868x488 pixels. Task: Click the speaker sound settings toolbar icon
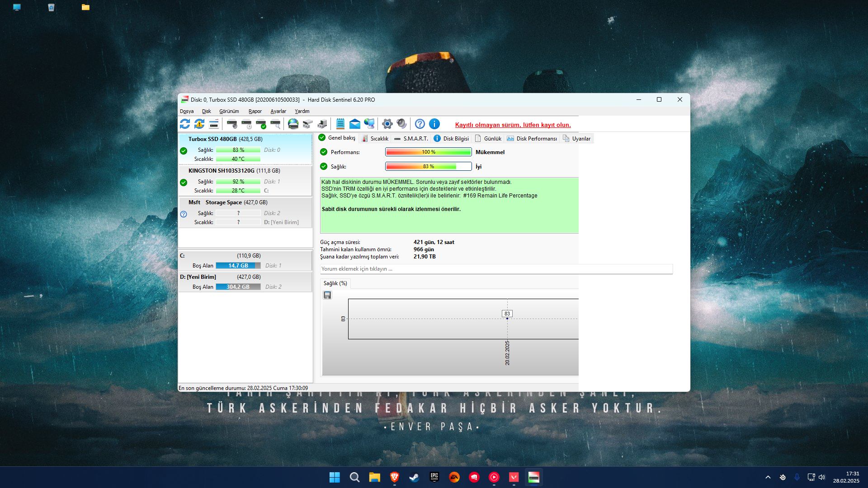pyautogui.click(x=401, y=124)
